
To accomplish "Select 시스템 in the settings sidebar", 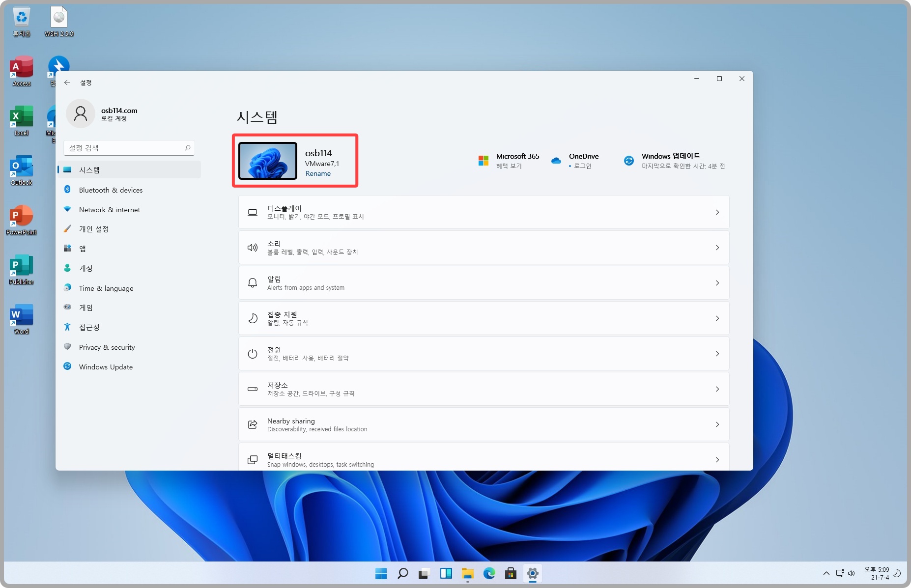I will click(x=129, y=170).
